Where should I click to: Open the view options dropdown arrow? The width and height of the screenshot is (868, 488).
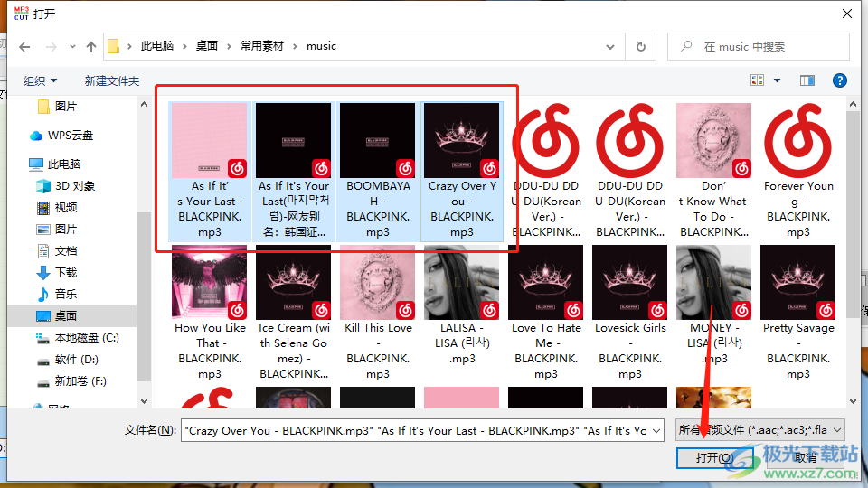(x=778, y=80)
